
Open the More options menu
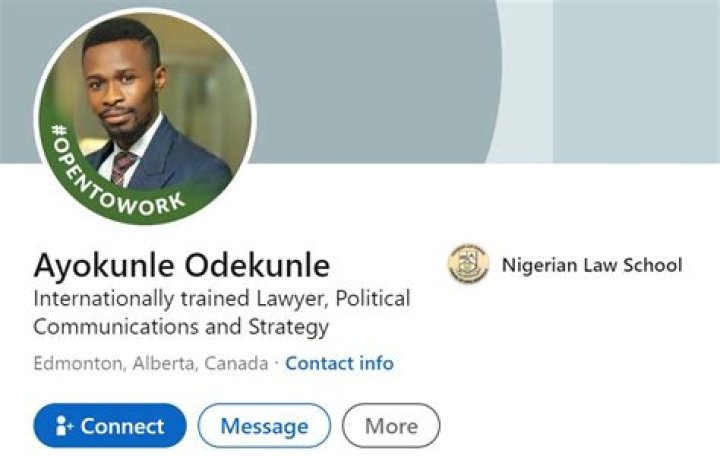[x=390, y=426]
